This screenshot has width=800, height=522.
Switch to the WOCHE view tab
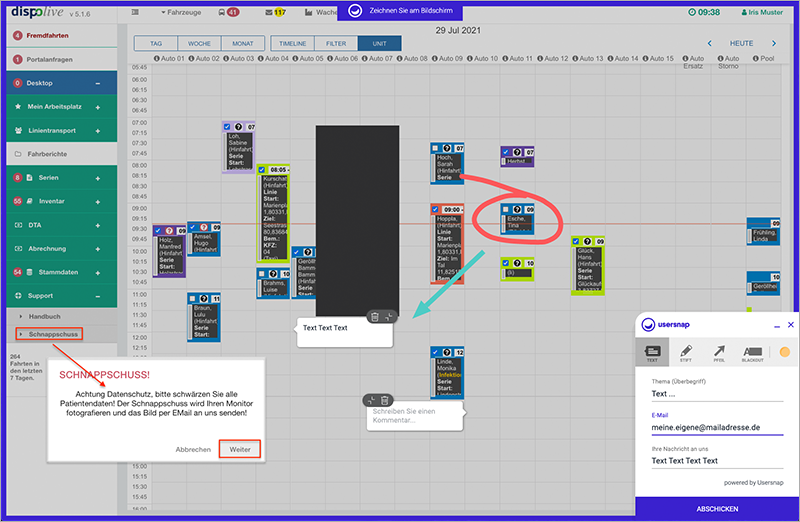click(200, 44)
